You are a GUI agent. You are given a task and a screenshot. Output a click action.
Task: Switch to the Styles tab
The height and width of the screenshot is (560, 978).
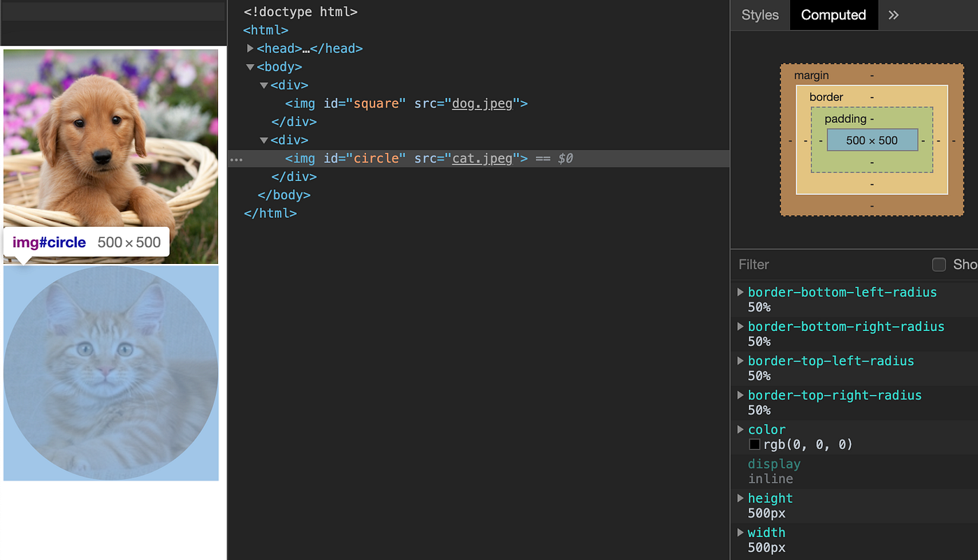760,15
